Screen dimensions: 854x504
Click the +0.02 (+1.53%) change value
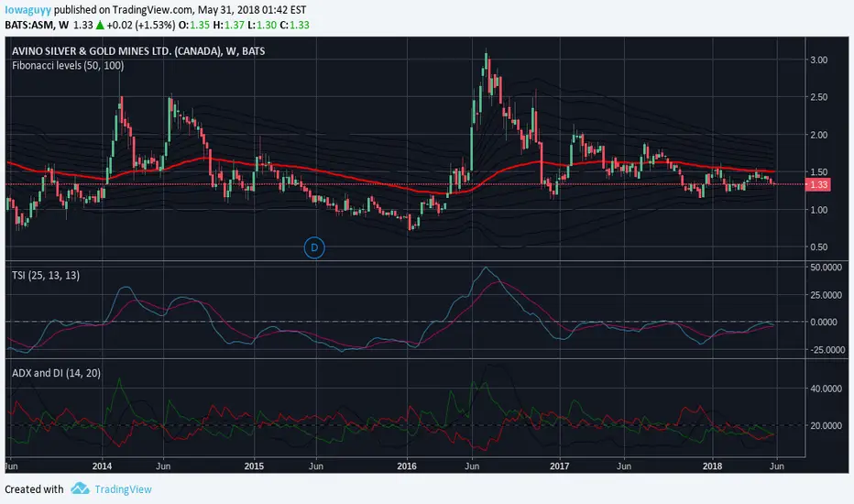141,25
